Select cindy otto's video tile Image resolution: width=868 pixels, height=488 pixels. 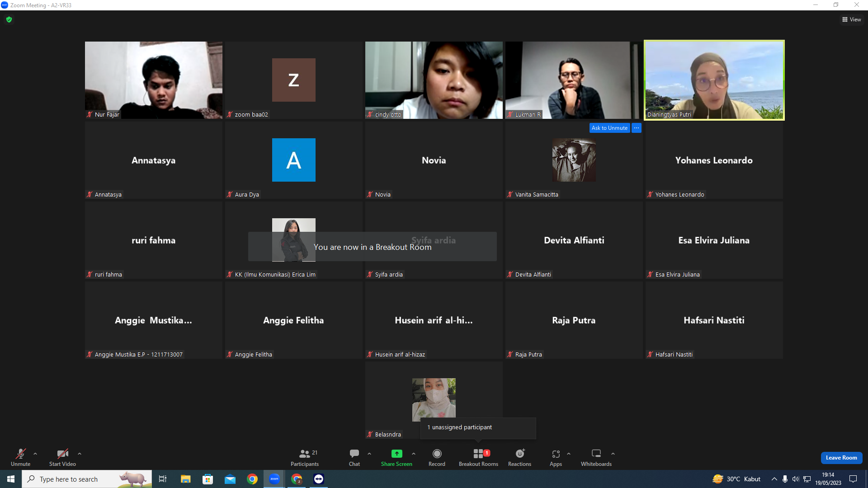pyautogui.click(x=434, y=80)
